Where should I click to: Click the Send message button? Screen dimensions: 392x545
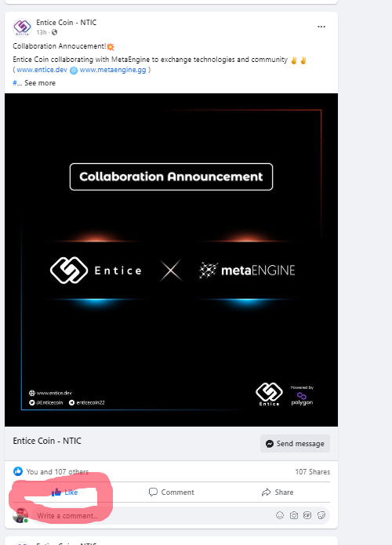click(295, 444)
